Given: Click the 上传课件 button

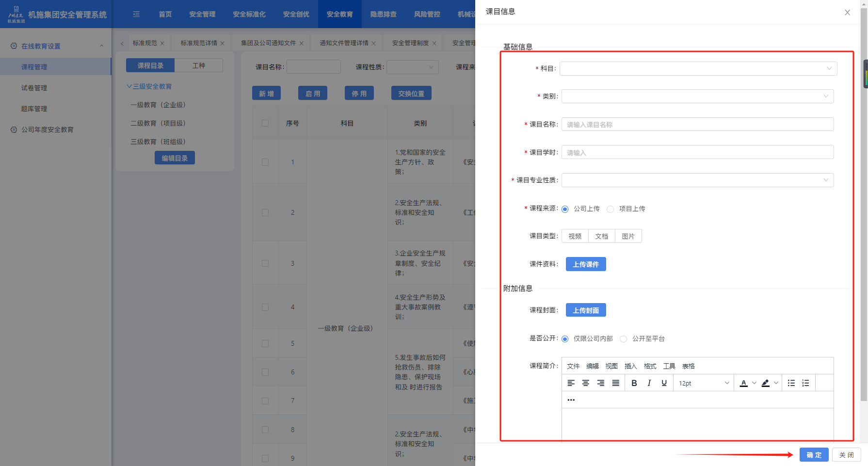Looking at the screenshot, I should (586, 264).
